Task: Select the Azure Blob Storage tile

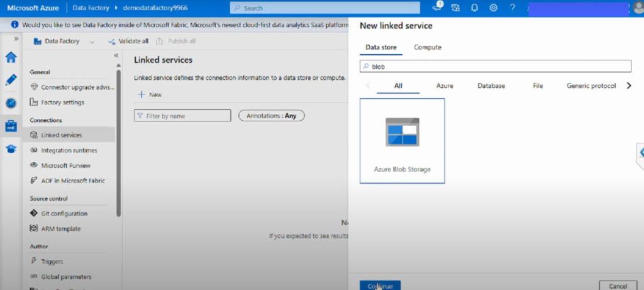Action: coord(402,141)
